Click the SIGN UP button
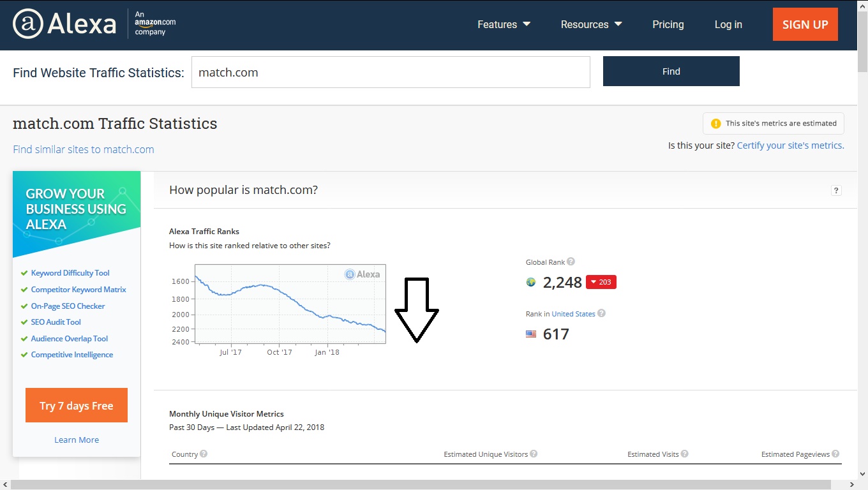The width and height of the screenshot is (868, 490). tap(805, 24)
